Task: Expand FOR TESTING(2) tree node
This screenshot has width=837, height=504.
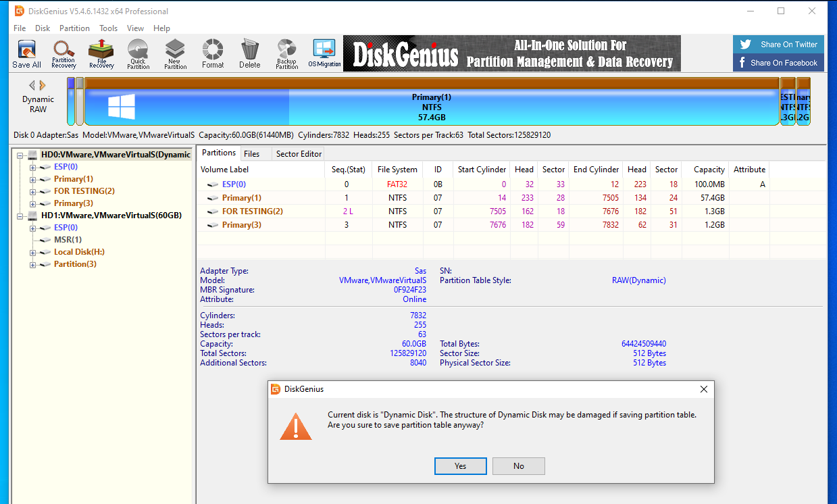Action: pyautogui.click(x=32, y=191)
